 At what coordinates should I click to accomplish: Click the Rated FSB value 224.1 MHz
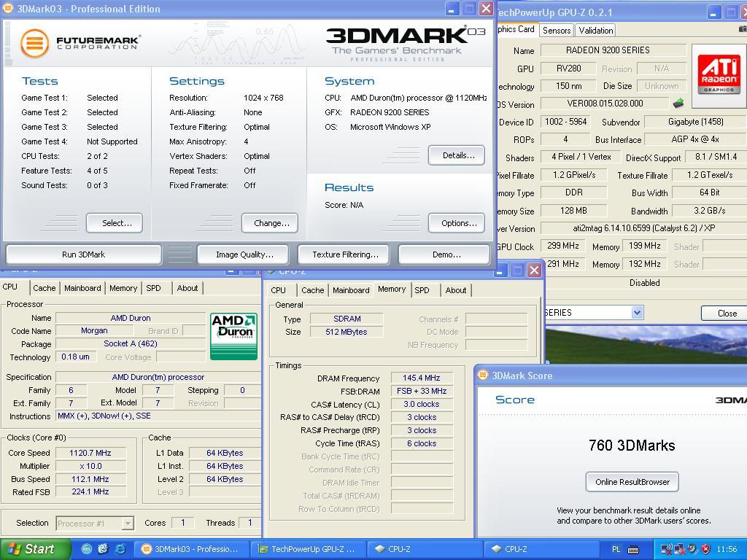click(x=90, y=492)
